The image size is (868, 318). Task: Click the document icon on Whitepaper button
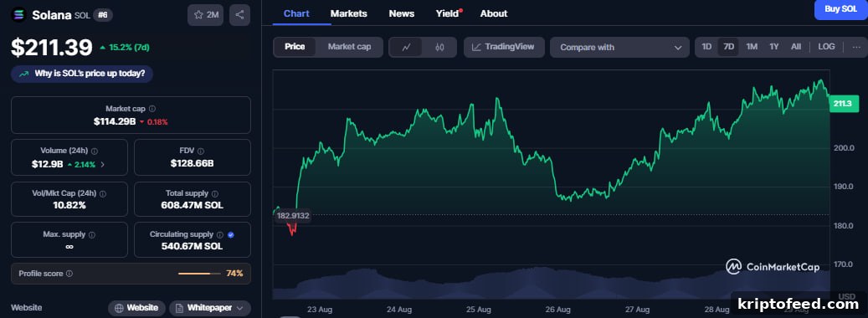point(180,307)
